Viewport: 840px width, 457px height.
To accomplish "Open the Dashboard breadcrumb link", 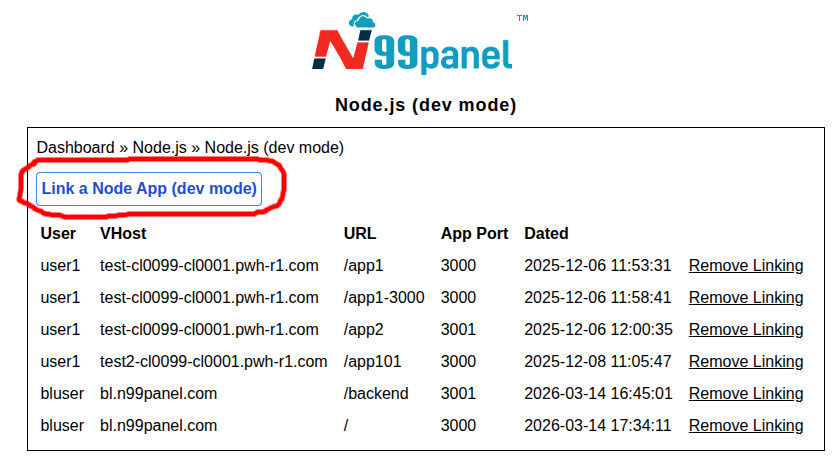I will [75, 147].
